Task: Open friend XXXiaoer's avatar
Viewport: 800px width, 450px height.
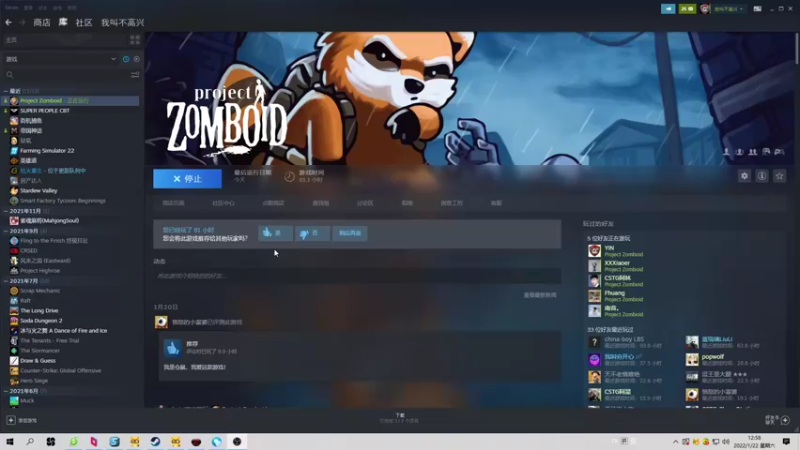Action: pyautogui.click(x=594, y=266)
